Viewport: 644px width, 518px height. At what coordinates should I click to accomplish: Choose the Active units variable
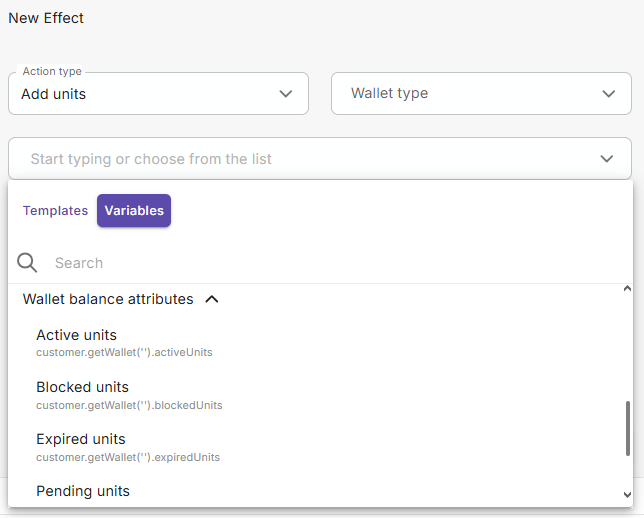pyautogui.click(x=76, y=335)
